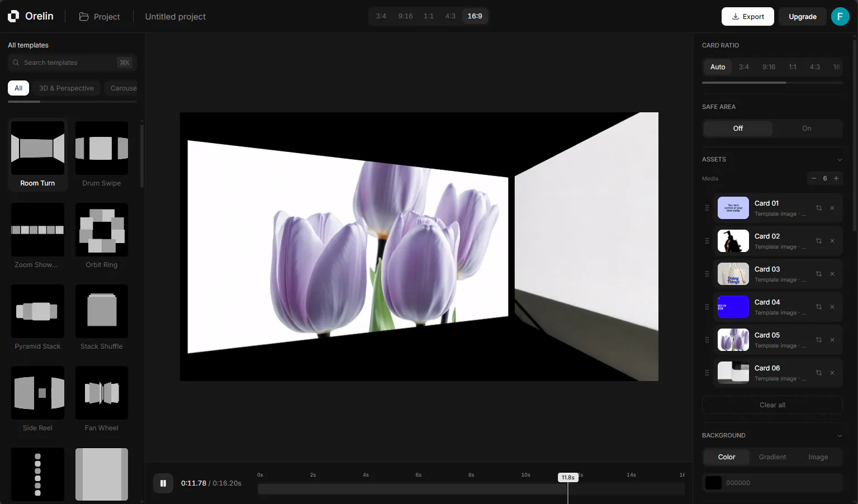
Task: Crop the Card 02 image
Action: point(819,241)
